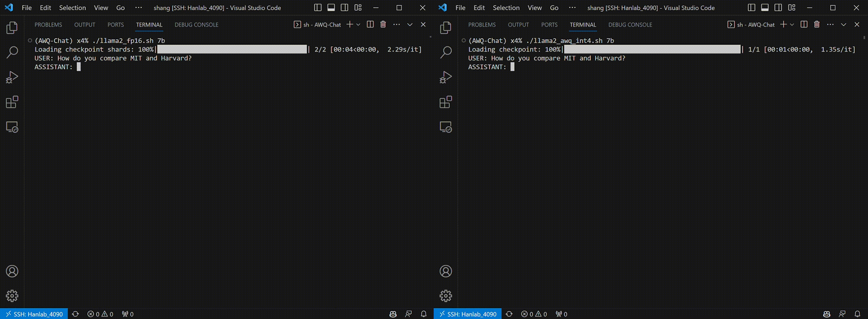Screen dimensions: 868x319
Task: Switch to the PROBLEMS tab left panel
Action: (48, 24)
